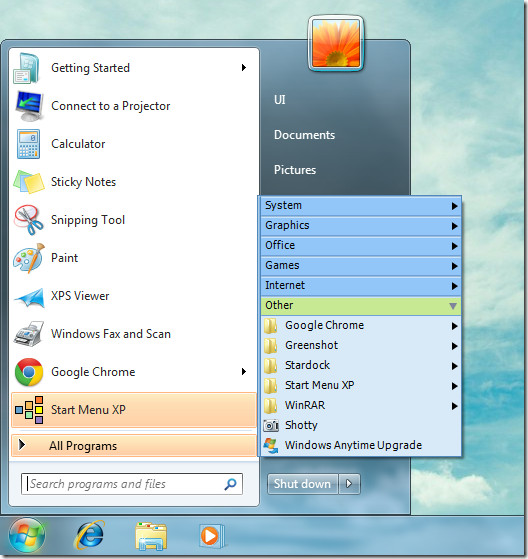Click the Google Chrome logo in pinned list
528x559 pixels.
[x=29, y=372]
